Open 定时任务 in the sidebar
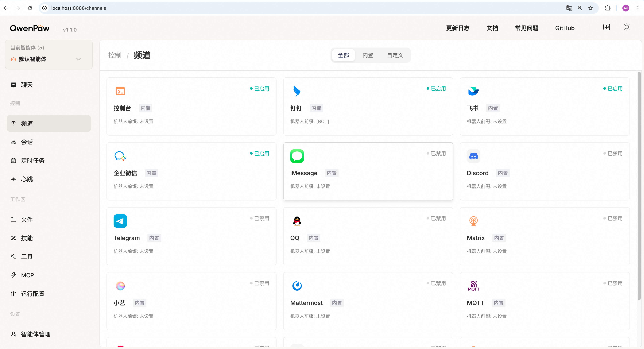The width and height of the screenshot is (644, 349). pos(49,160)
